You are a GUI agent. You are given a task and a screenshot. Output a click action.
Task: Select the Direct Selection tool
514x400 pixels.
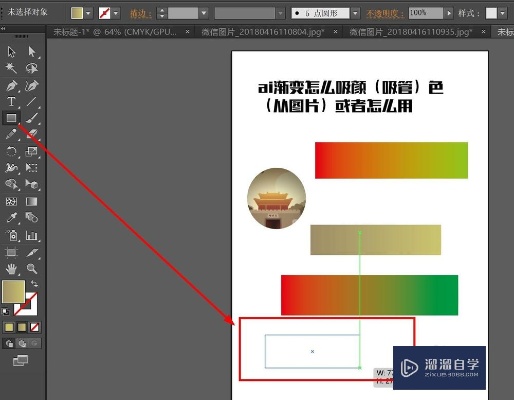32,52
